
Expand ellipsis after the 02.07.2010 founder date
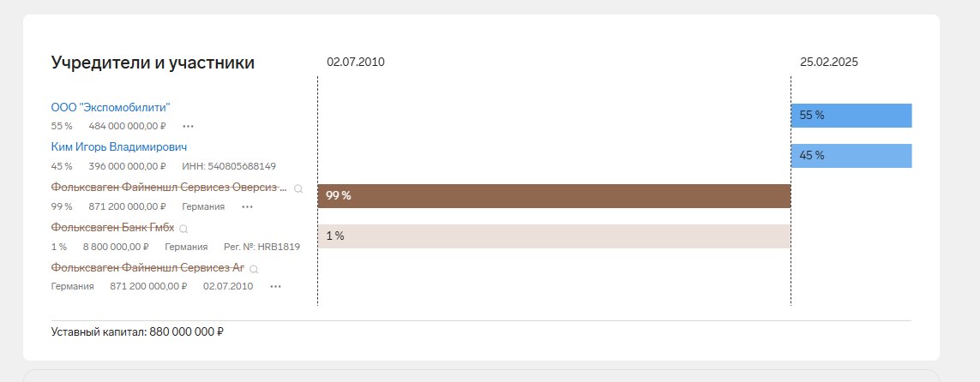275,286
